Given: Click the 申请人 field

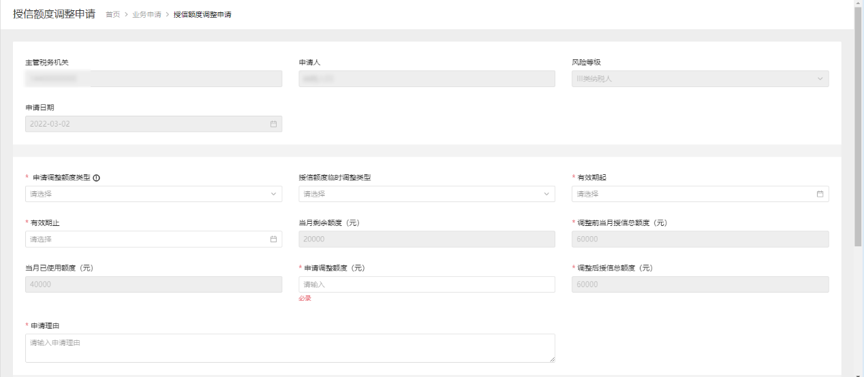Looking at the screenshot, I should coord(427,79).
